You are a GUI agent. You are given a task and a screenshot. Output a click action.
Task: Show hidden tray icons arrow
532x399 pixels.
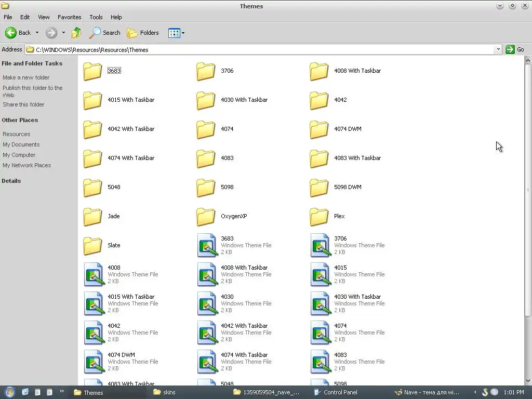click(x=475, y=392)
